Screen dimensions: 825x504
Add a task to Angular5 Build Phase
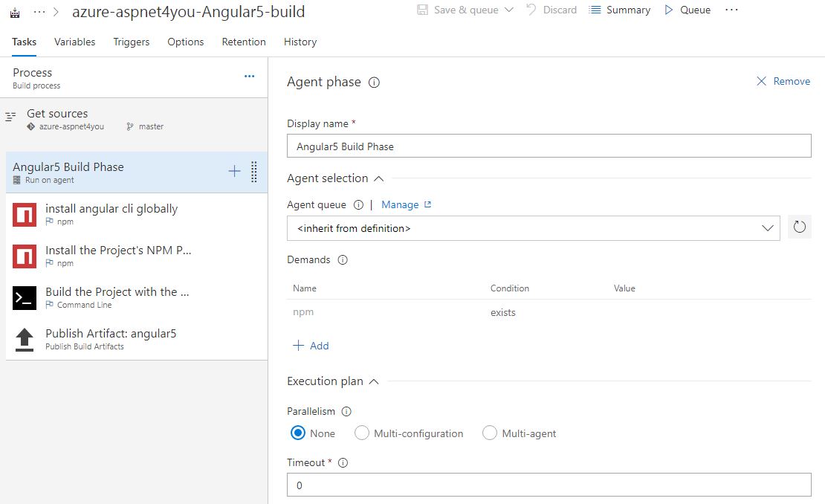pyautogui.click(x=234, y=171)
